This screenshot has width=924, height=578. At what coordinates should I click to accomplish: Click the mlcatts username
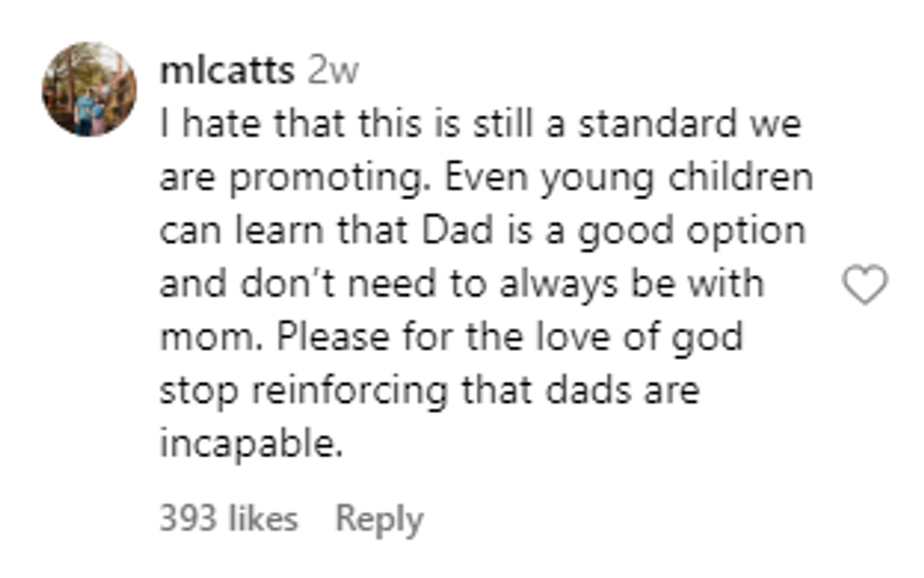(226, 71)
